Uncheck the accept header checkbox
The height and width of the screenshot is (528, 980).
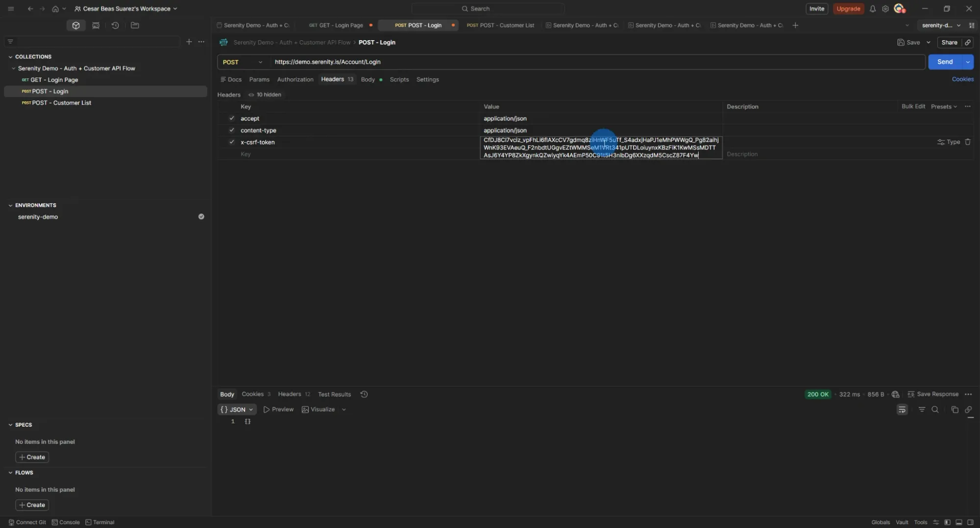(x=232, y=118)
